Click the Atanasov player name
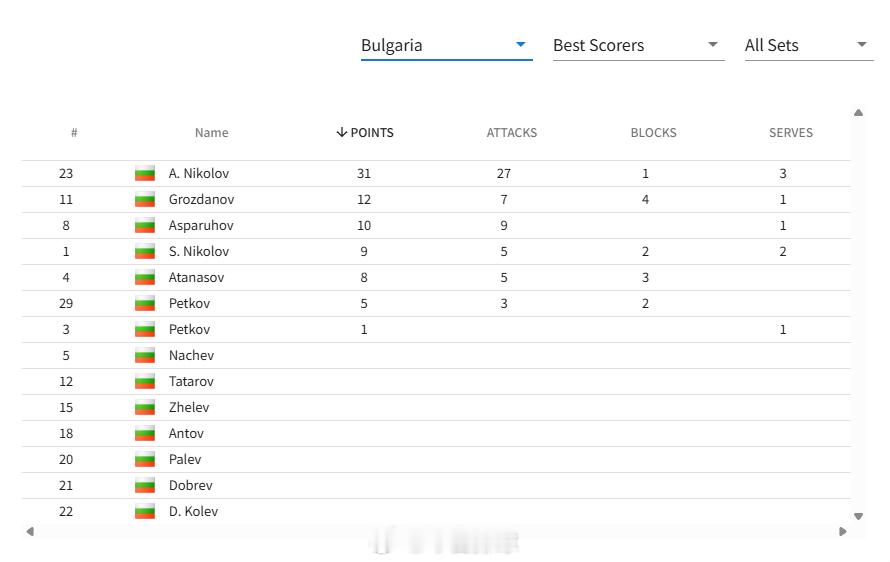Image resolution: width=890 pixels, height=562 pixels. 196,278
